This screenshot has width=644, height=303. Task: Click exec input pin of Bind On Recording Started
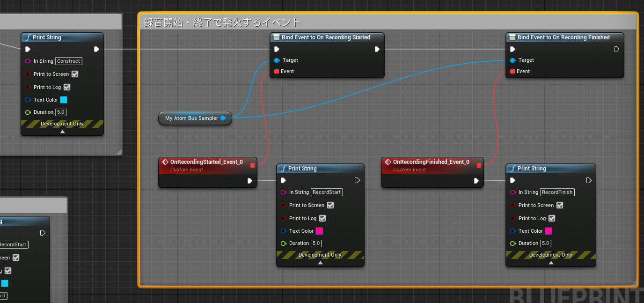pos(277,49)
